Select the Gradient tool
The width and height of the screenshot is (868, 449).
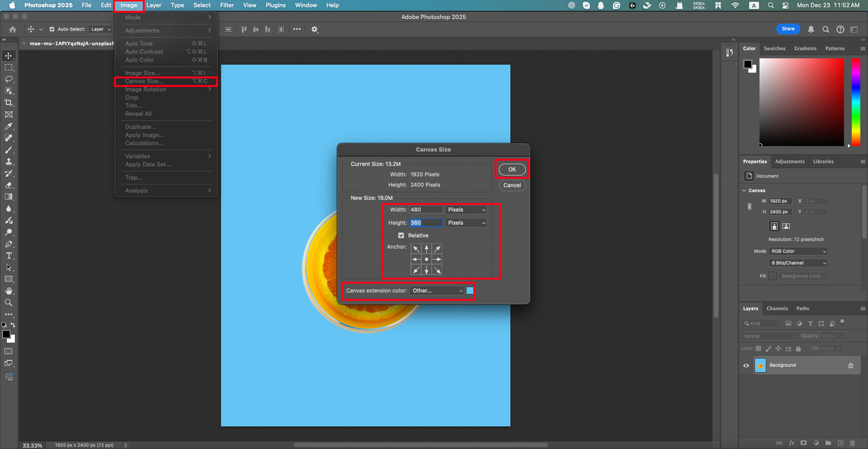(x=9, y=197)
